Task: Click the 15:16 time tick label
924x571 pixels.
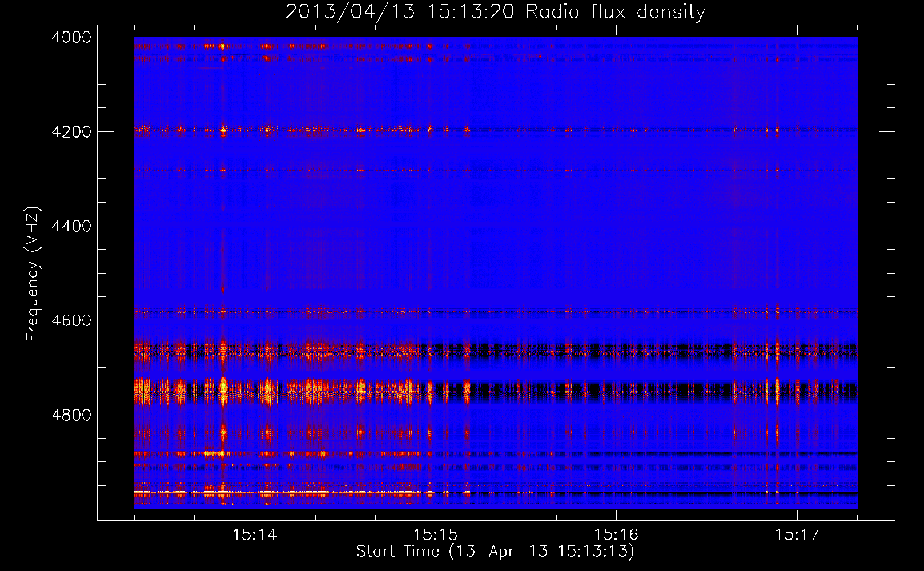Action: pyautogui.click(x=616, y=534)
